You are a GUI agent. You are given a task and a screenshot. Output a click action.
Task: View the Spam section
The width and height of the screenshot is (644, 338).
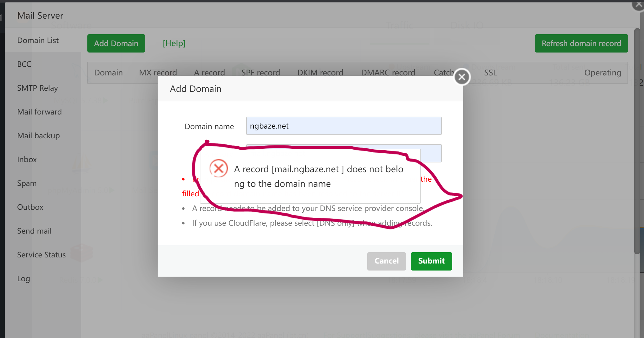tap(27, 183)
